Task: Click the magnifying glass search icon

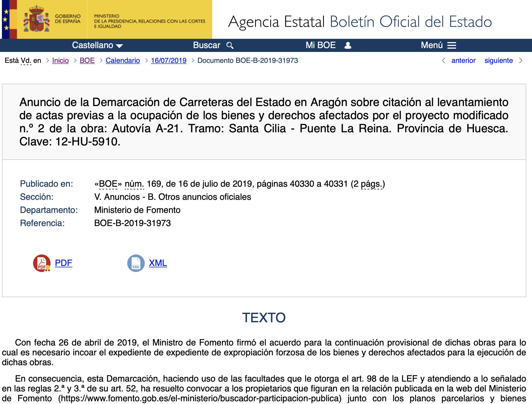Action: [230, 45]
